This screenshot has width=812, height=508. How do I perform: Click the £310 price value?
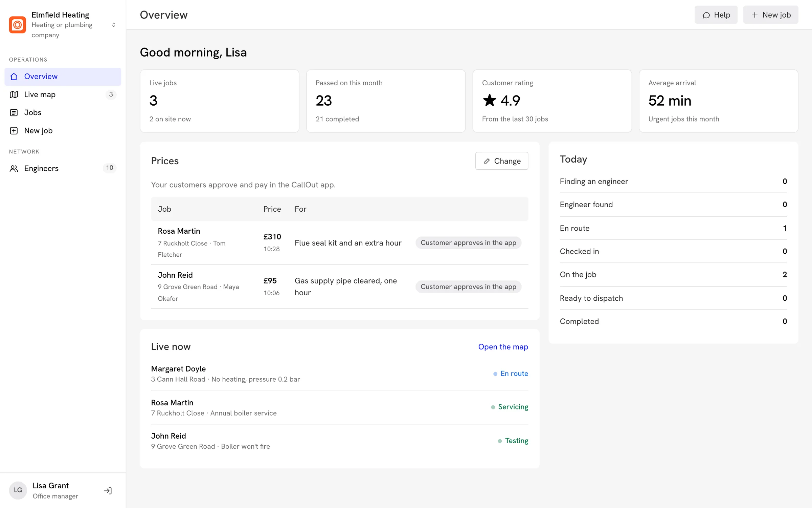272,237
